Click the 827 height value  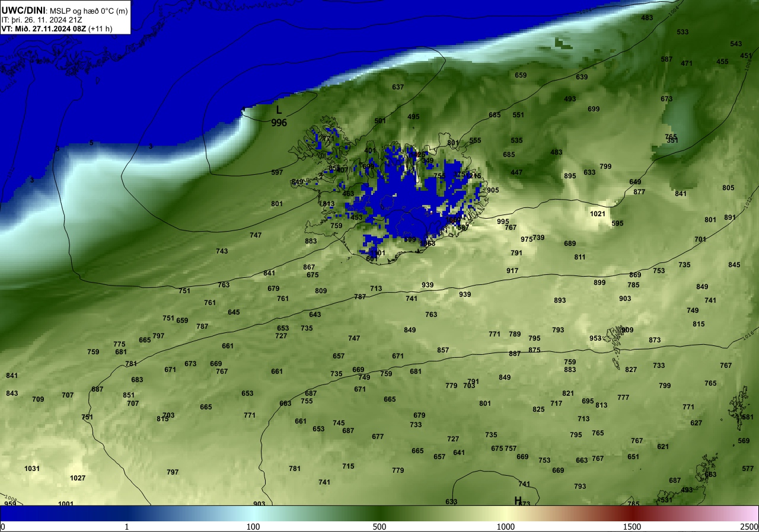[631, 370]
